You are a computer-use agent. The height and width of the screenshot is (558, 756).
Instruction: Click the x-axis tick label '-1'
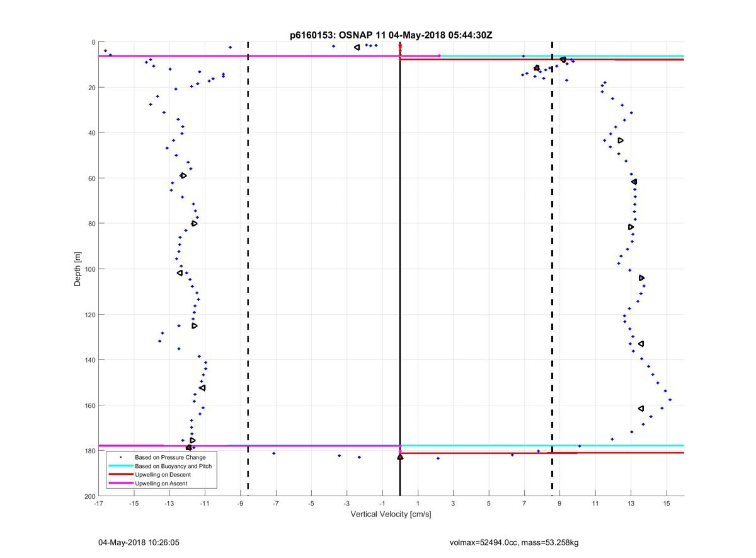(x=382, y=504)
